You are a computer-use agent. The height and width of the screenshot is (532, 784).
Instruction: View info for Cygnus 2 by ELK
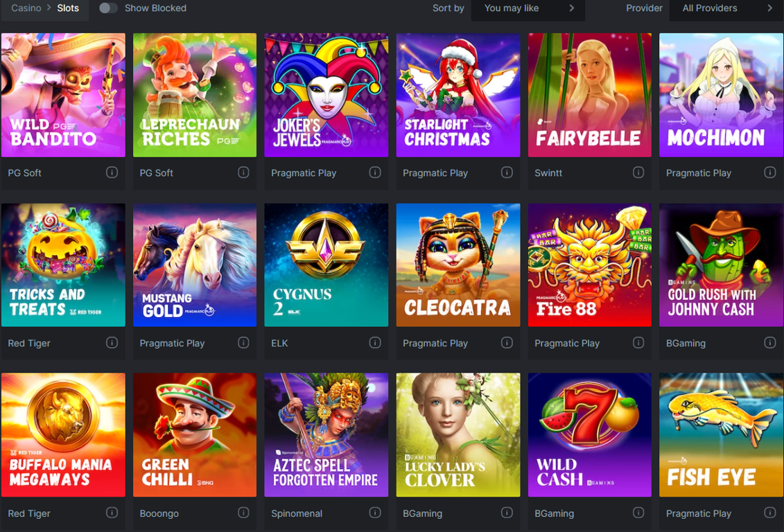(375, 343)
